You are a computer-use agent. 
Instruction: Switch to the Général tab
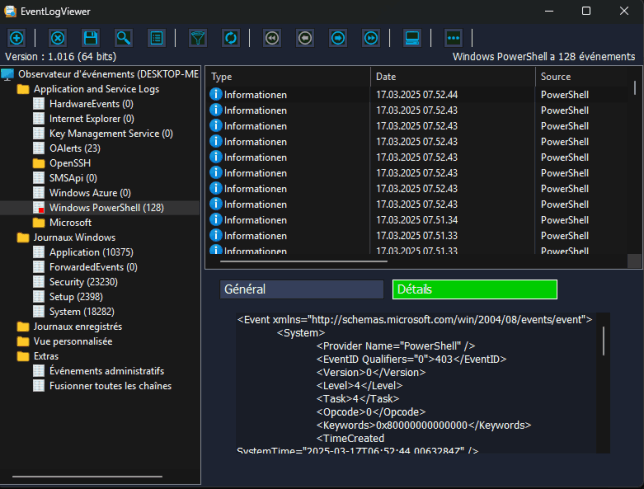301,289
